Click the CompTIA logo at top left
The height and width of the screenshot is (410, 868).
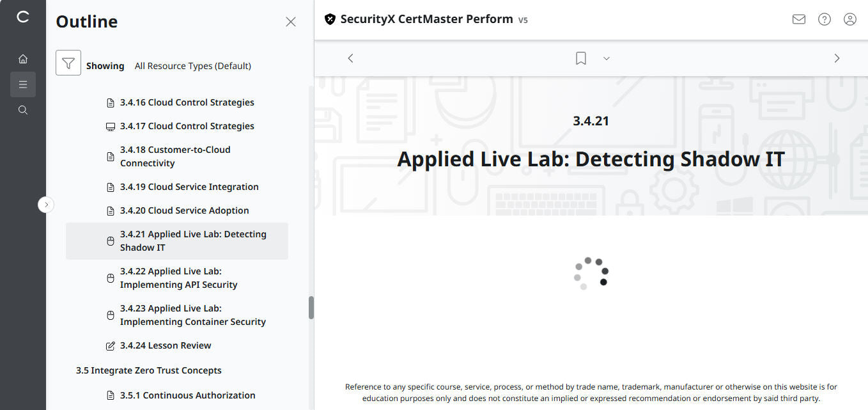point(23,17)
